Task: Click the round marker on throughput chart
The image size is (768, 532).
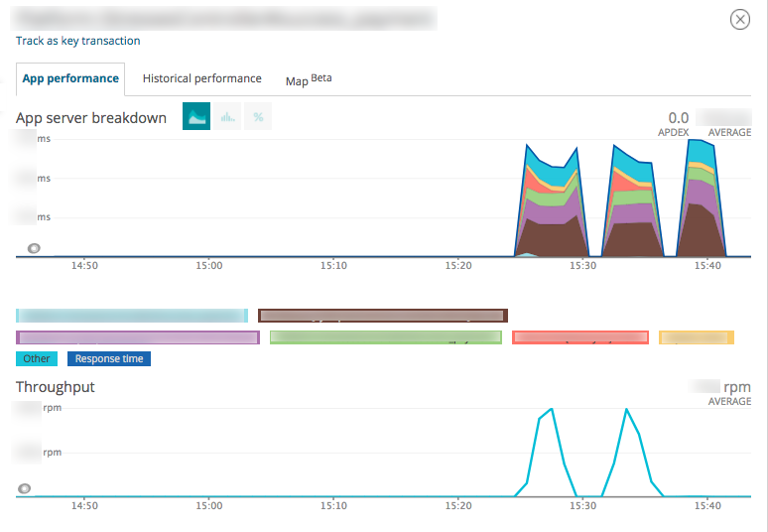Action: point(25,488)
